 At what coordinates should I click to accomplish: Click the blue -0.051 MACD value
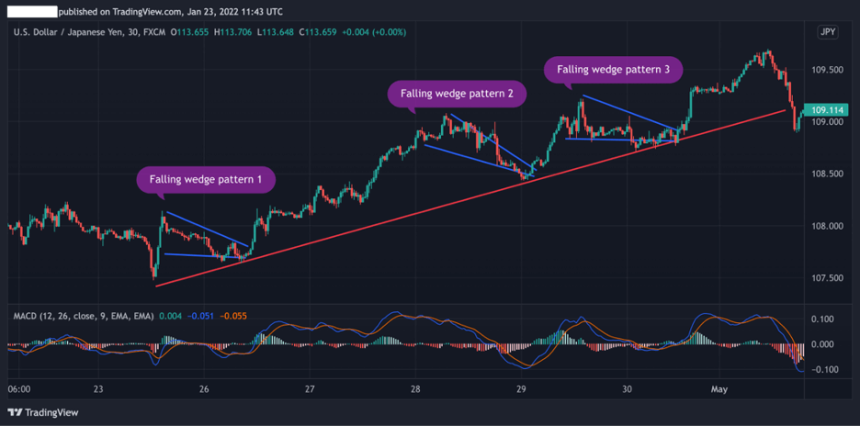tap(203, 316)
